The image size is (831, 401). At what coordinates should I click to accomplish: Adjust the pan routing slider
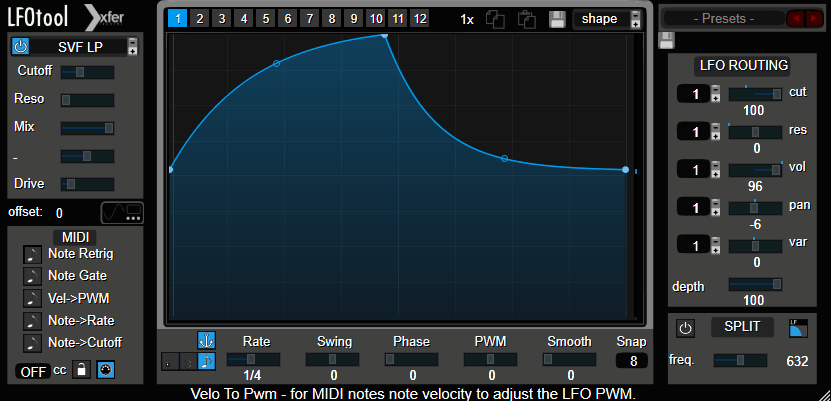[755, 208]
